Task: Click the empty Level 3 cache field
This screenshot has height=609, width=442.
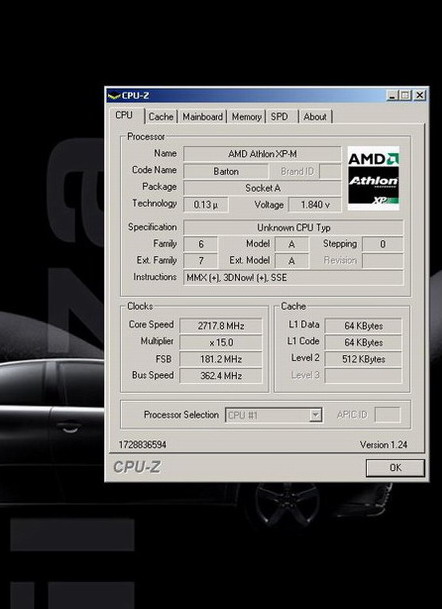Action: pos(363,376)
